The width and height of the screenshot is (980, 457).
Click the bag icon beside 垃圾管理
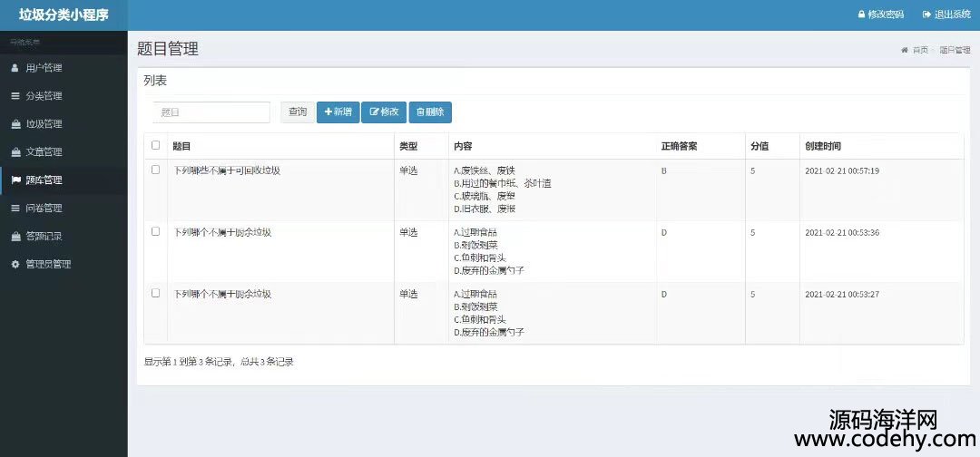click(x=15, y=123)
